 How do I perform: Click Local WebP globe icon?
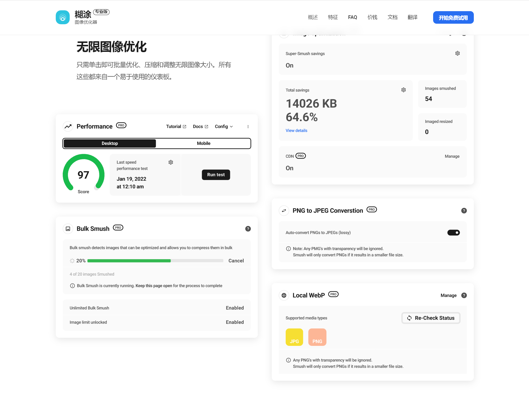pyautogui.click(x=284, y=295)
